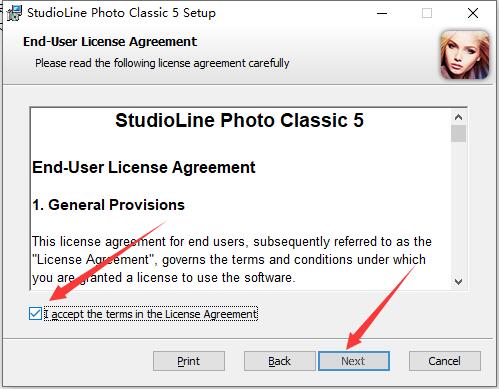Screen dimensions: 499x389
Task: Click the scroll up arrow of license text
Action: pos(458,117)
